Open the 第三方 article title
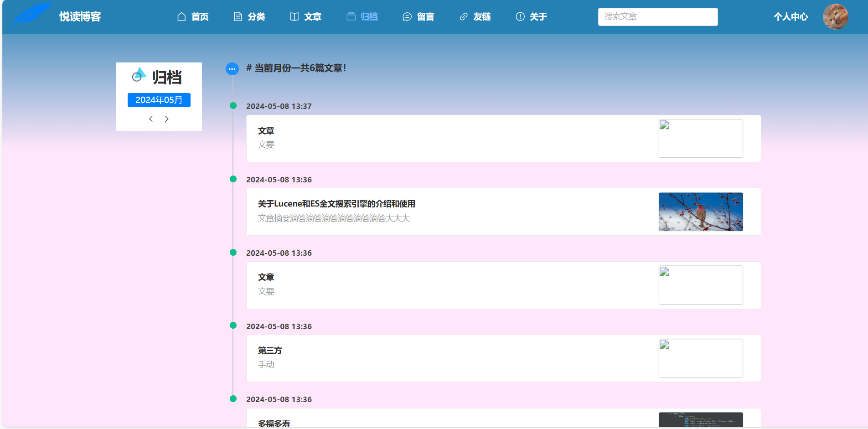 [270, 351]
